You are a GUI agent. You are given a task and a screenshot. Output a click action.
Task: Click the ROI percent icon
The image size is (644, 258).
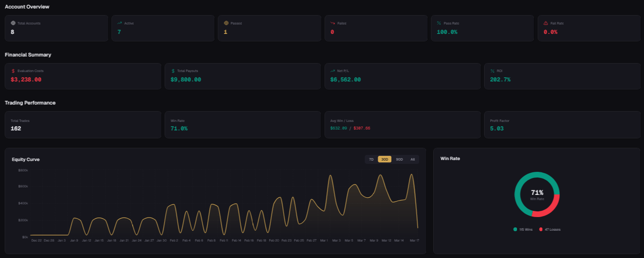tap(493, 71)
